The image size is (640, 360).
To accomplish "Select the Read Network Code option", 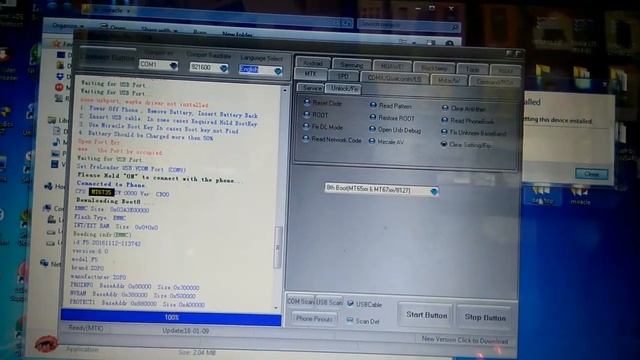I will (332, 140).
